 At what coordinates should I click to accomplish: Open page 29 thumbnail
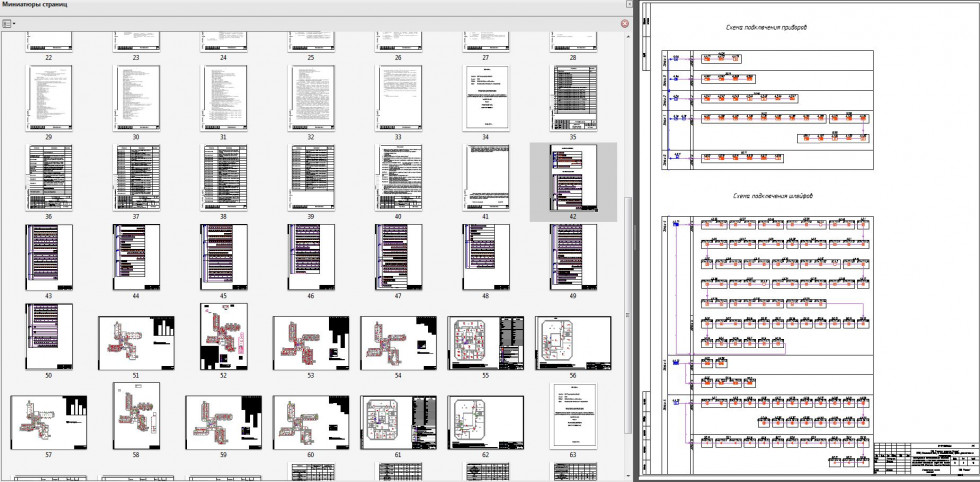click(49, 98)
